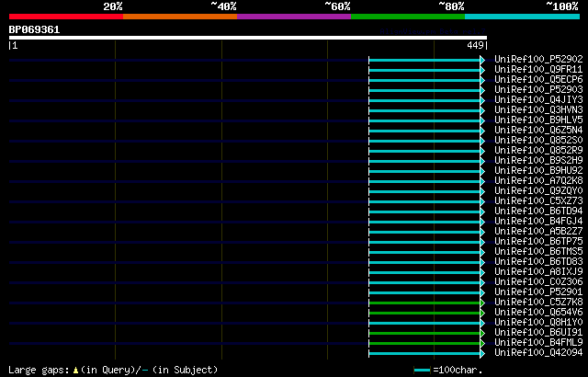The height and width of the screenshot is (377, 588).
Task: Select the UniRef100_Q3HVN3 hit label
Action: (538, 110)
